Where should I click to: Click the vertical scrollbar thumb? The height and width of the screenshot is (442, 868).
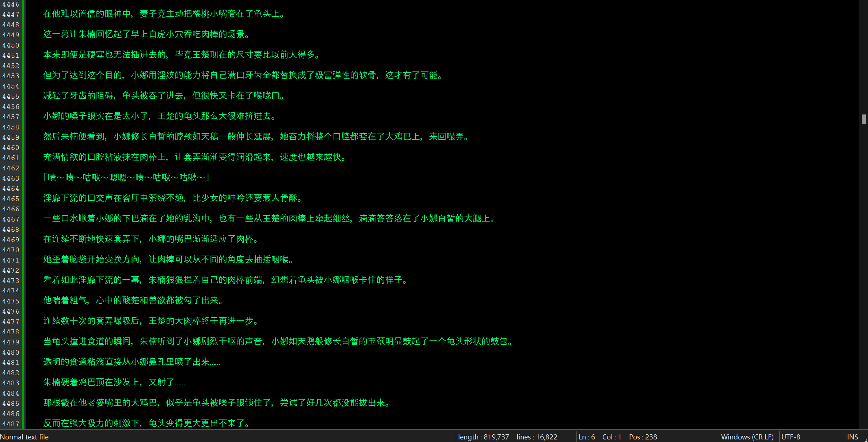click(864, 119)
